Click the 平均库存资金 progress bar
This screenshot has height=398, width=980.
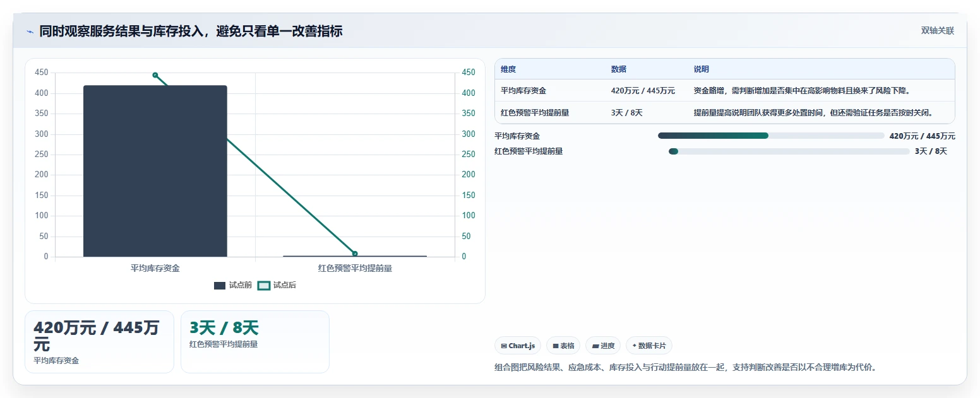pos(771,136)
